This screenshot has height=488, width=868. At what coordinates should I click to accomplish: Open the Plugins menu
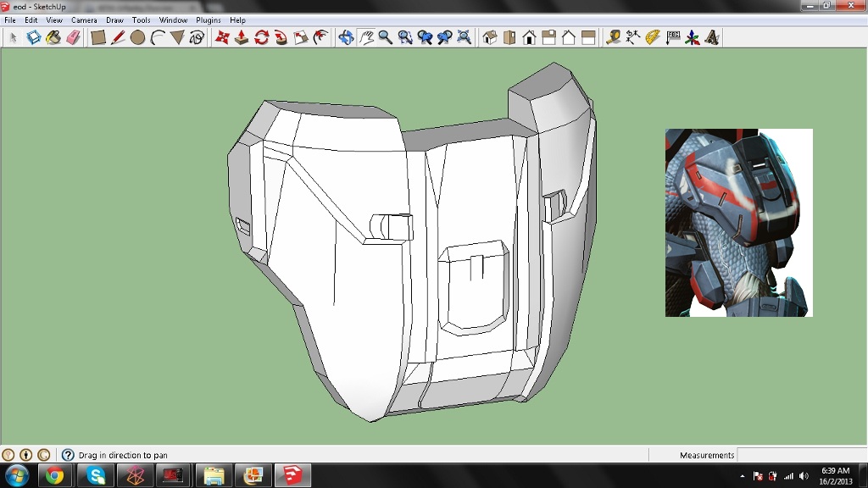pyautogui.click(x=208, y=19)
